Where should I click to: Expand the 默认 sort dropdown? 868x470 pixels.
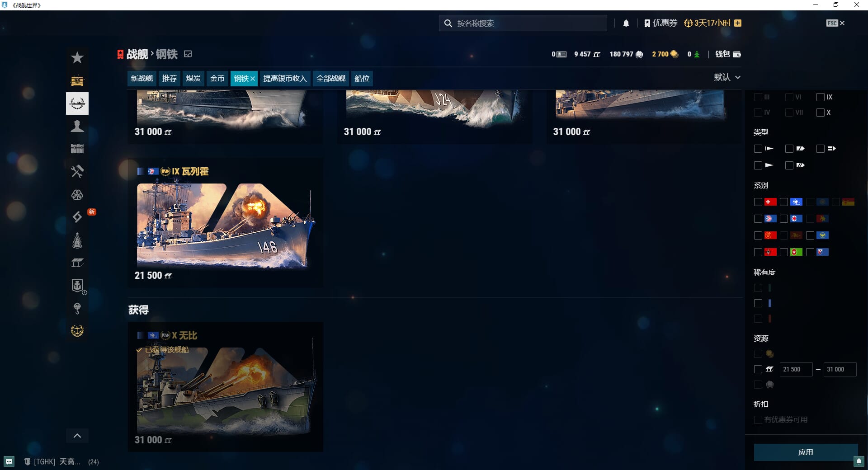click(x=727, y=77)
